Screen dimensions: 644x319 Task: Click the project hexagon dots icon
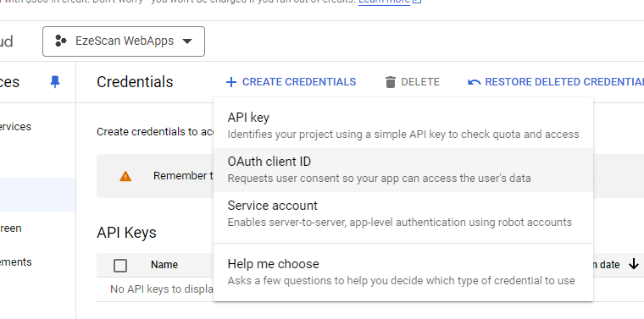tap(61, 41)
